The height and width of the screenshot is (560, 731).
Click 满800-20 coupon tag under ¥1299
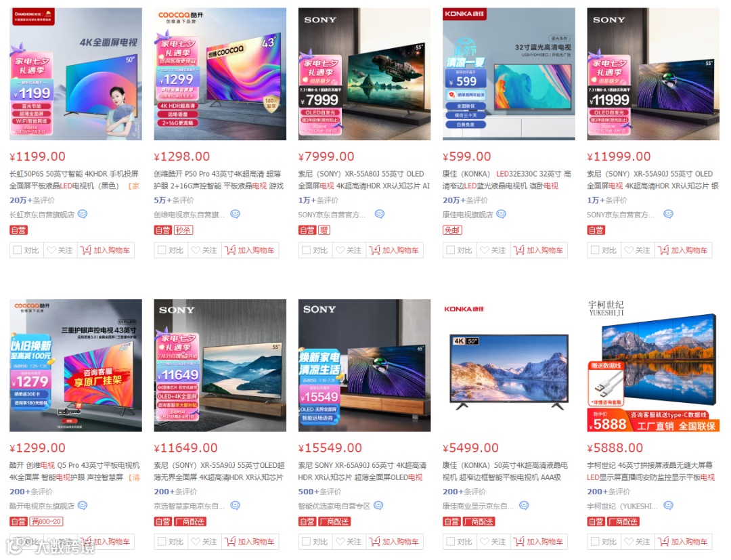tap(47, 521)
